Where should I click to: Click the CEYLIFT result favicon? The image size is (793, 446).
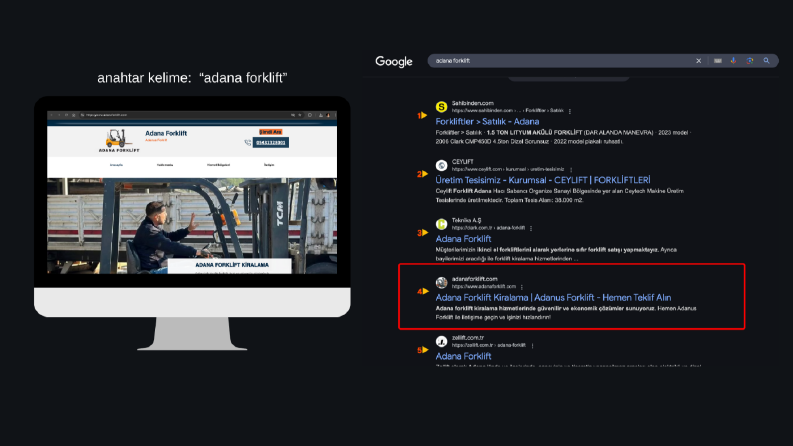click(442, 165)
